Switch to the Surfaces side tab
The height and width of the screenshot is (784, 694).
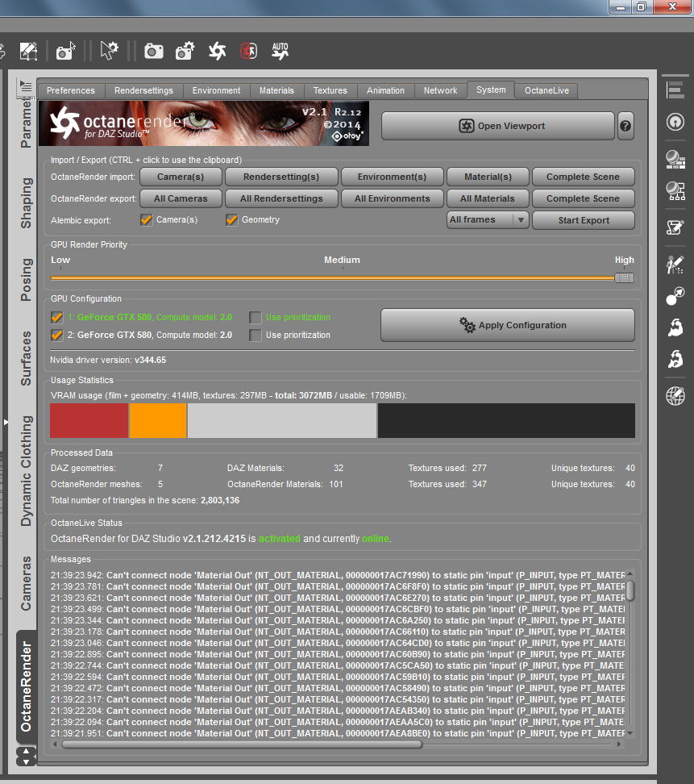[26, 358]
